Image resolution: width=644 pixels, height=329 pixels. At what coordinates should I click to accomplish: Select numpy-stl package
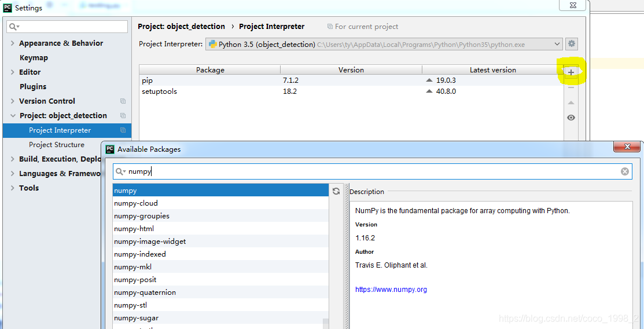click(221, 305)
